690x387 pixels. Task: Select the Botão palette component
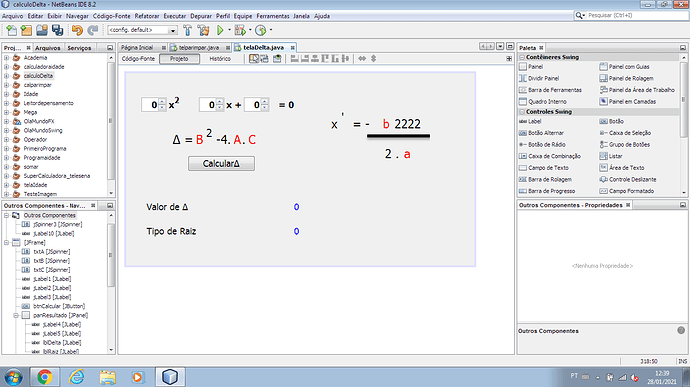612,122
